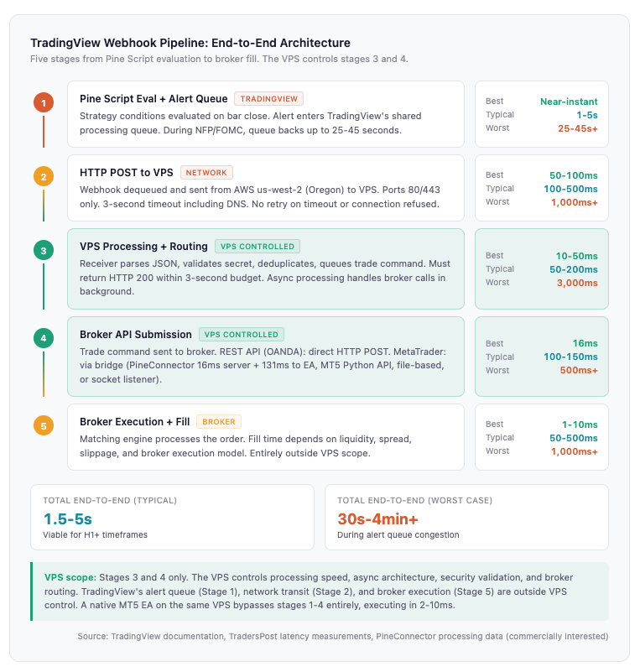The height and width of the screenshot is (672, 640).
Task: Open the Total End-to-End (Typical) summary card
Action: (x=172, y=517)
